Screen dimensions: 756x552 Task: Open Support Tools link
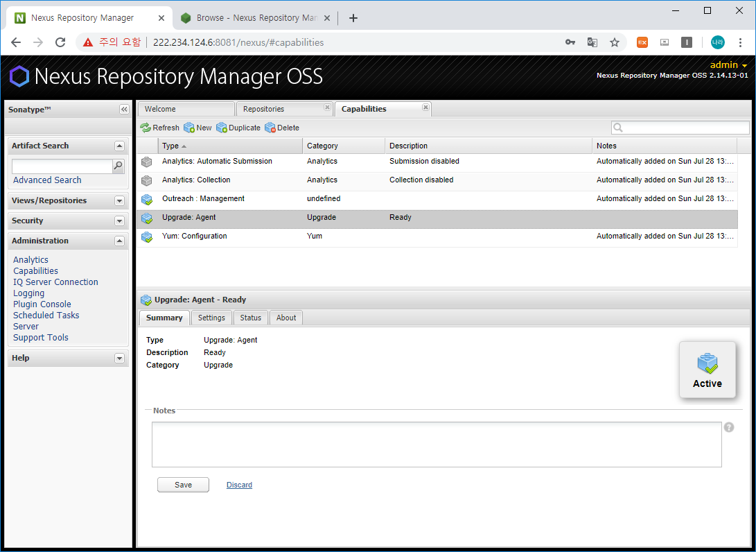point(41,337)
